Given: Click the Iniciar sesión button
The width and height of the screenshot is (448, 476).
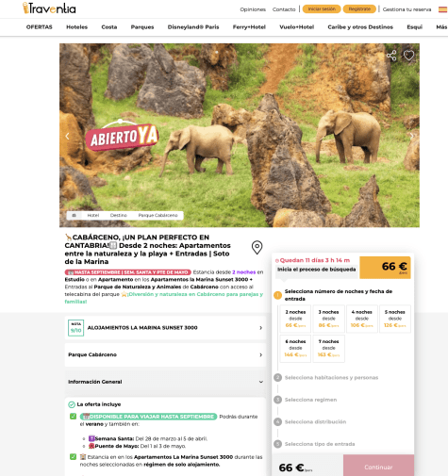Looking at the screenshot, I should 322,9.
